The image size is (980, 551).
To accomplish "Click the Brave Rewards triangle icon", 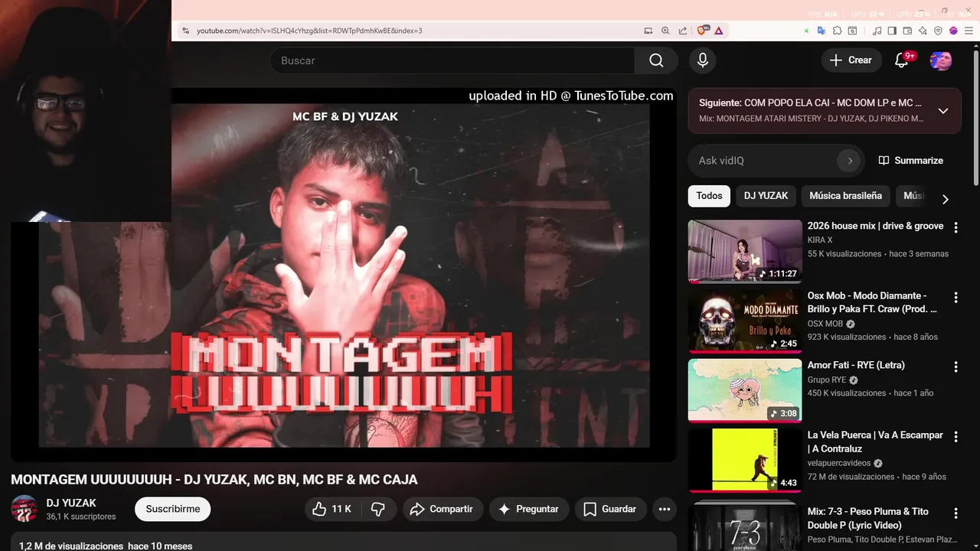I will pyautogui.click(x=718, y=31).
